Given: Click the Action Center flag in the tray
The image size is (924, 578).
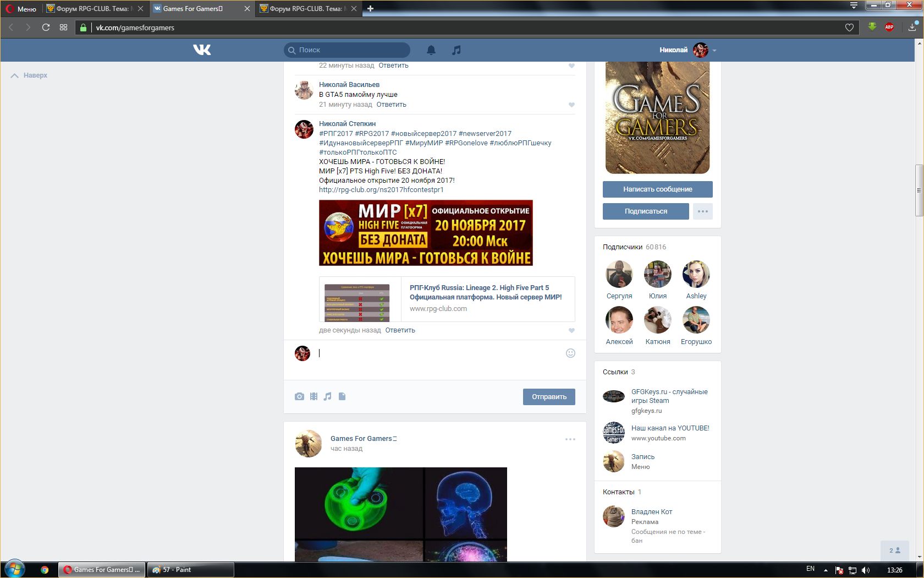Looking at the screenshot, I should [x=839, y=570].
